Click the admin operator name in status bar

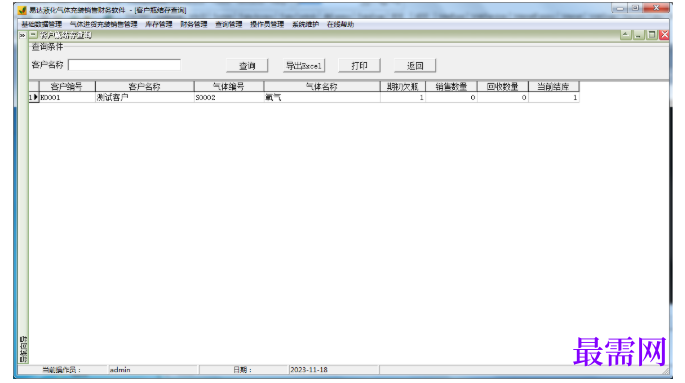tap(120, 370)
